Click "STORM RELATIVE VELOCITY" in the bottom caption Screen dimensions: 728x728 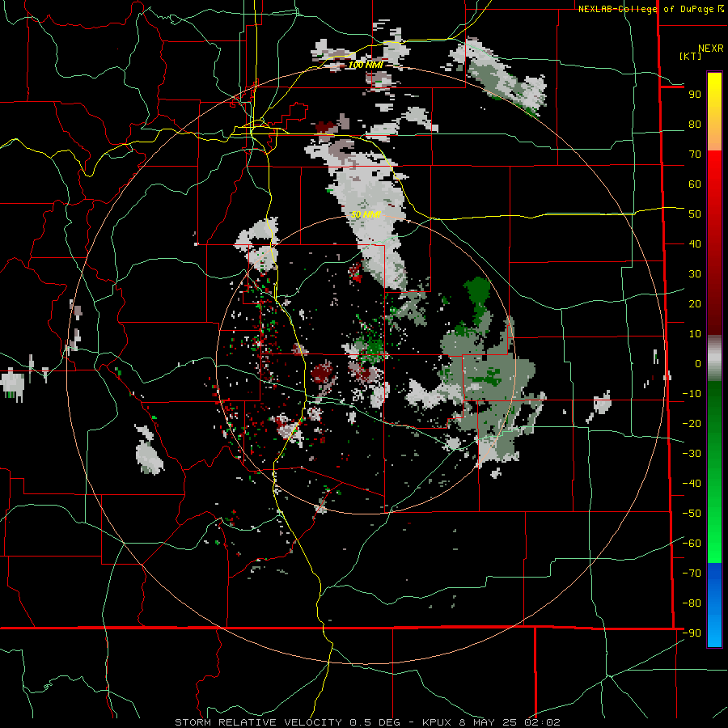coord(259,722)
